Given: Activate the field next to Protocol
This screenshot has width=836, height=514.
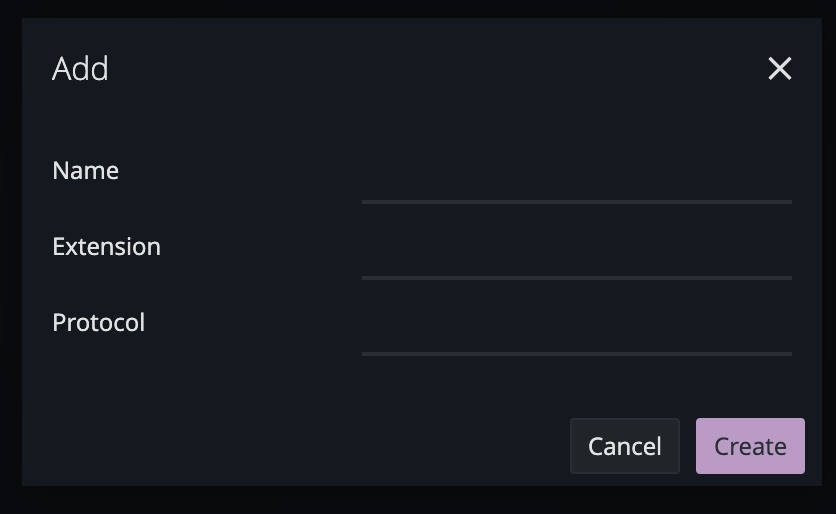Looking at the screenshot, I should [x=576, y=336].
